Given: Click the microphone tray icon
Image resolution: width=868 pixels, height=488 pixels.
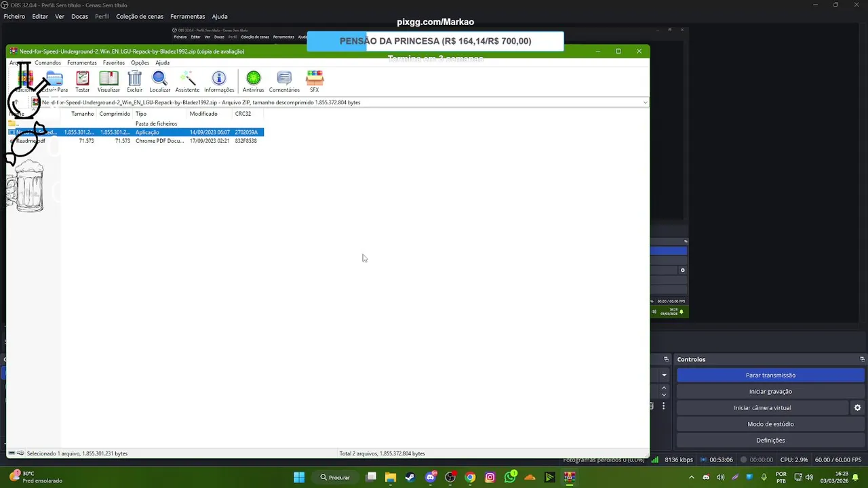Looking at the screenshot, I should (x=764, y=477).
